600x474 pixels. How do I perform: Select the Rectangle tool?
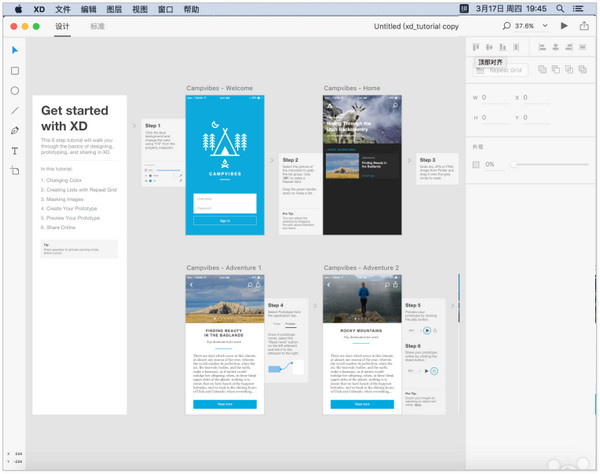point(15,71)
